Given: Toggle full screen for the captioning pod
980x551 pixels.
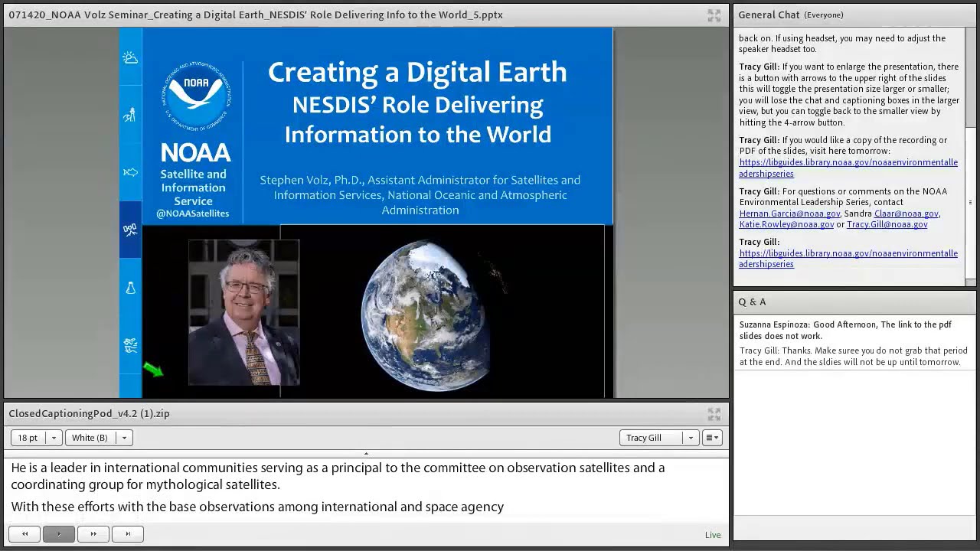Looking at the screenshot, I should (x=714, y=414).
